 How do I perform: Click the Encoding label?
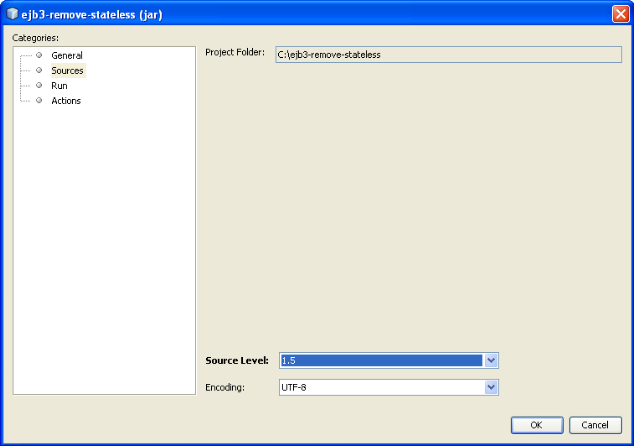click(x=225, y=387)
